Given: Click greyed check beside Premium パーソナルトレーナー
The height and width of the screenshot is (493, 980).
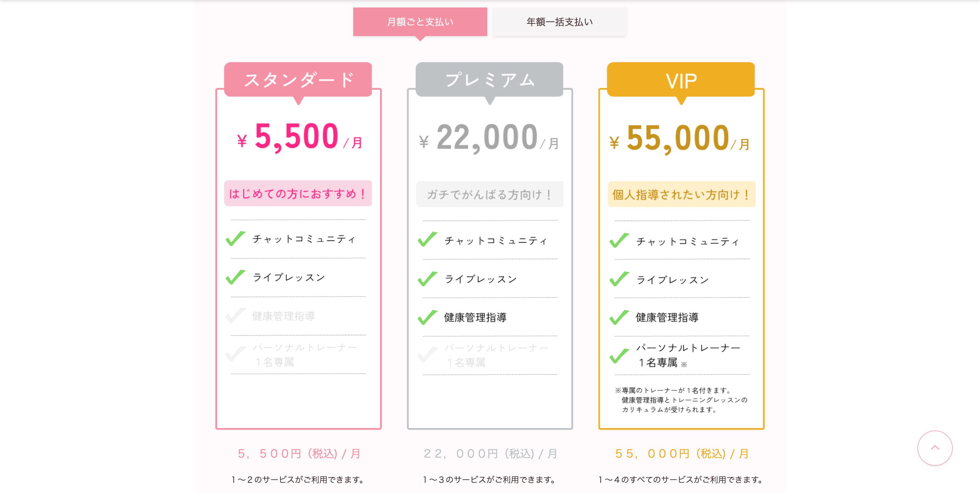Looking at the screenshot, I should (427, 355).
